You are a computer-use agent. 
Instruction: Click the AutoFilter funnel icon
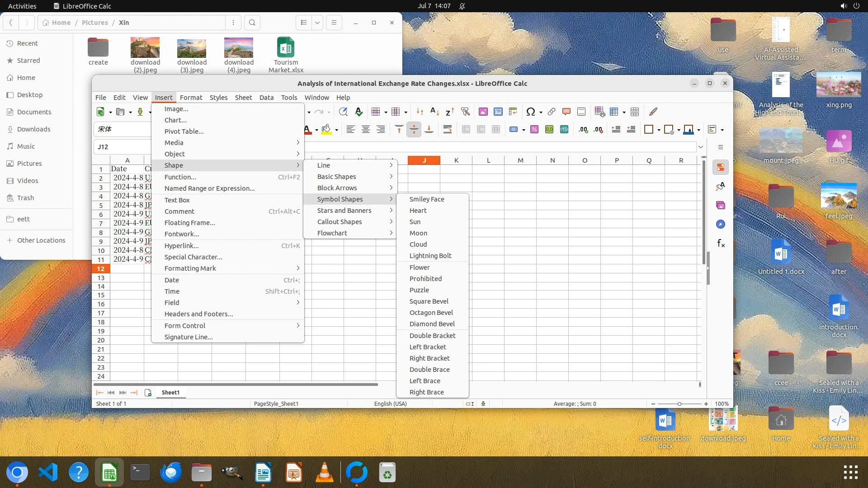pos(465,112)
